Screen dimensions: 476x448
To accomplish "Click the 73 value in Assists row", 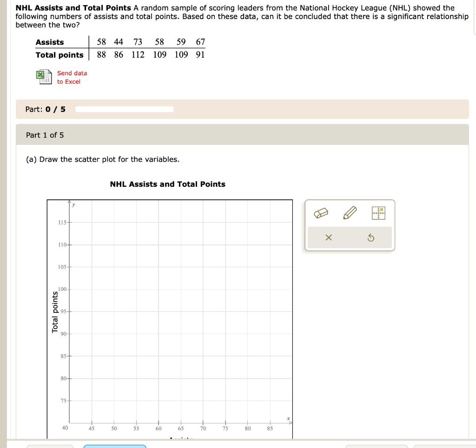I will (x=138, y=42).
